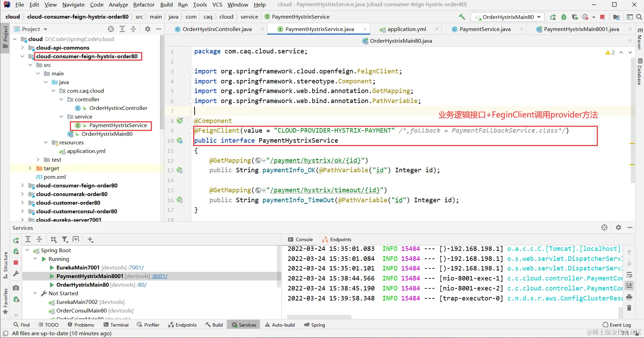644x338 pixels.
Task: Toggle soft-wrap in the console output
Action: click(x=629, y=275)
